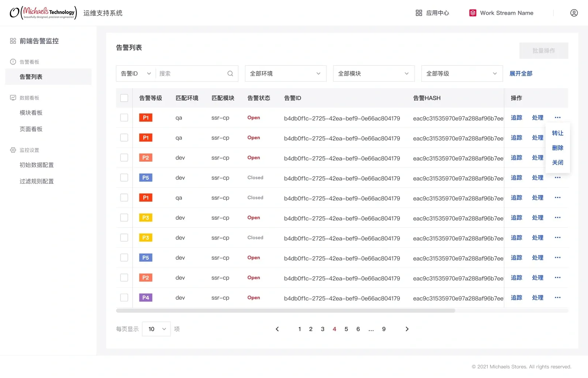Open more actions for P5 Open row
Screen dimensions: 588x378
[557, 258]
